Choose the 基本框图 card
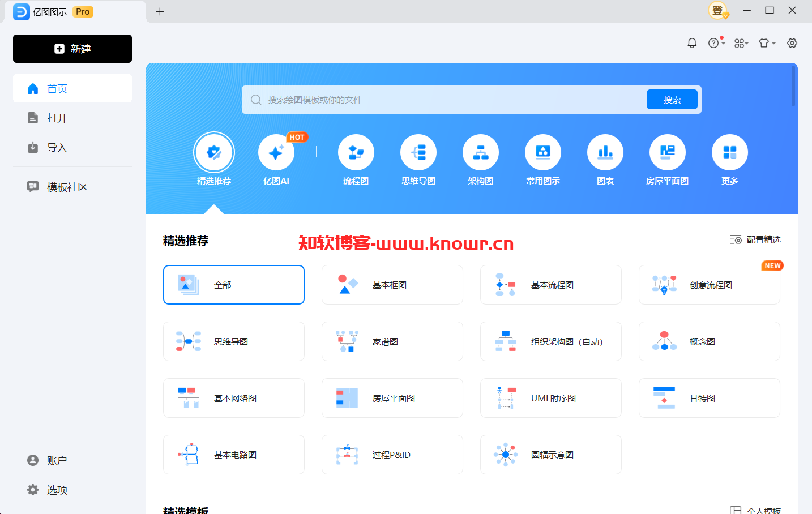Image resolution: width=812 pixels, height=514 pixels. click(x=392, y=285)
